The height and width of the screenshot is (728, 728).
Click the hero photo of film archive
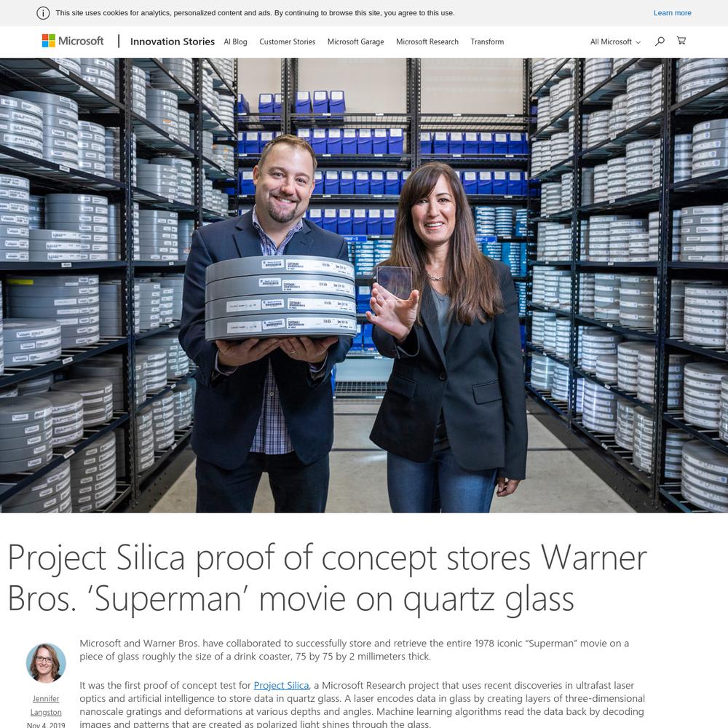[x=364, y=285]
